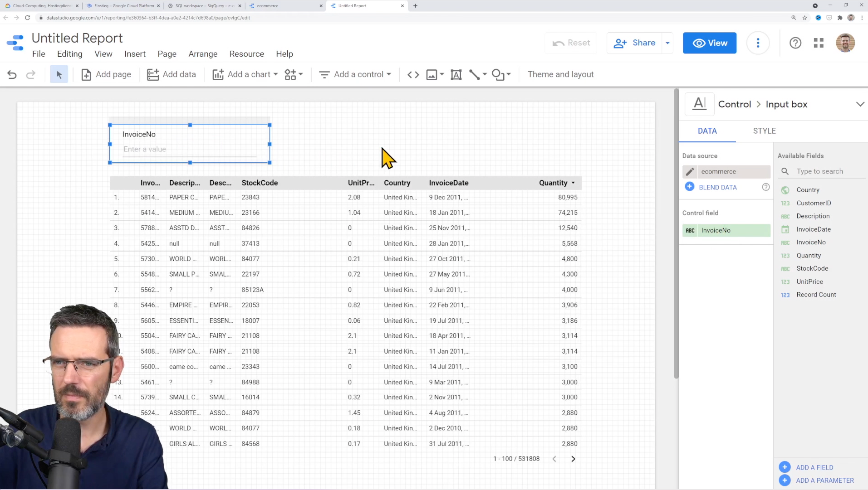Click the Blend data help icon
The image size is (868, 490).
tap(765, 187)
